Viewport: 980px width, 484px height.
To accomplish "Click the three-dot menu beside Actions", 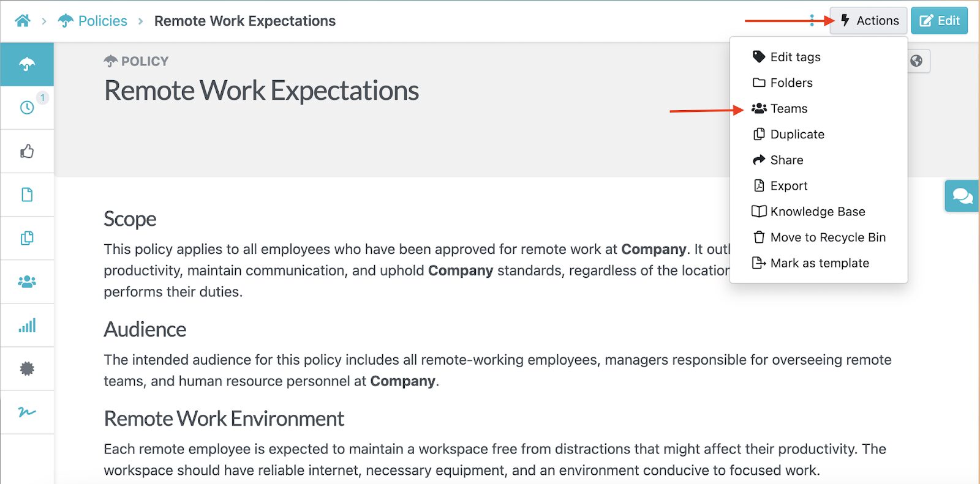I will tap(811, 20).
